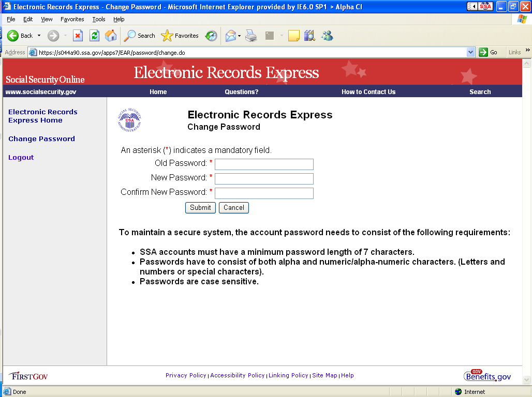Open the View menu
The height and width of the screenshot is (397, 532).
coord(47,19)
